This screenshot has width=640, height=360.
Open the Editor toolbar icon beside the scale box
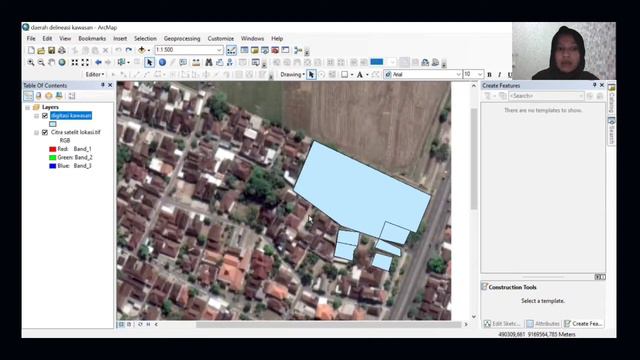click(231, 50)
